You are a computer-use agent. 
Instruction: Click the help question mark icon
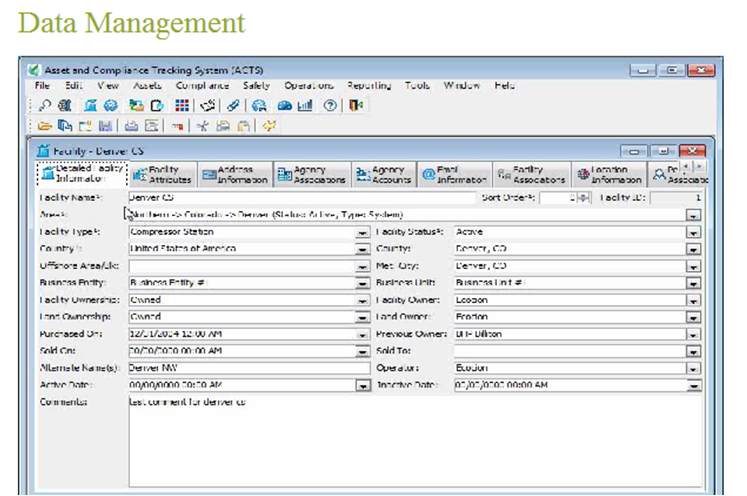(329, 105)
